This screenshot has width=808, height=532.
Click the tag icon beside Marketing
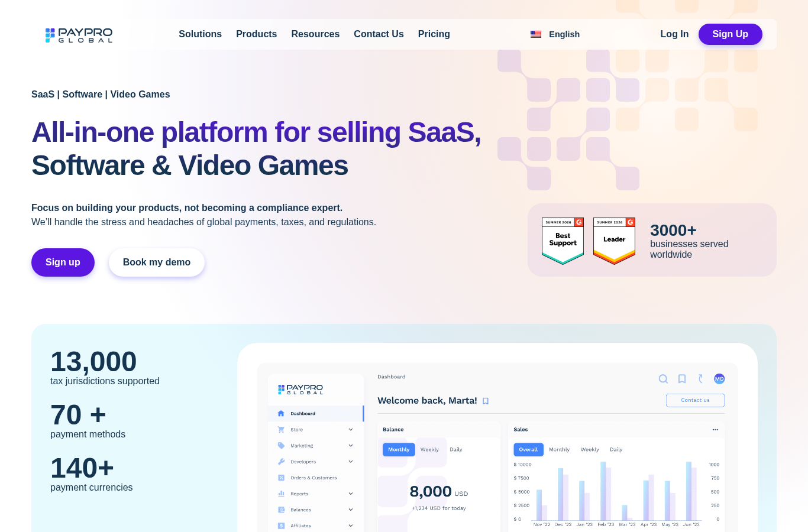pyautogui.click(x=281, y=446)
